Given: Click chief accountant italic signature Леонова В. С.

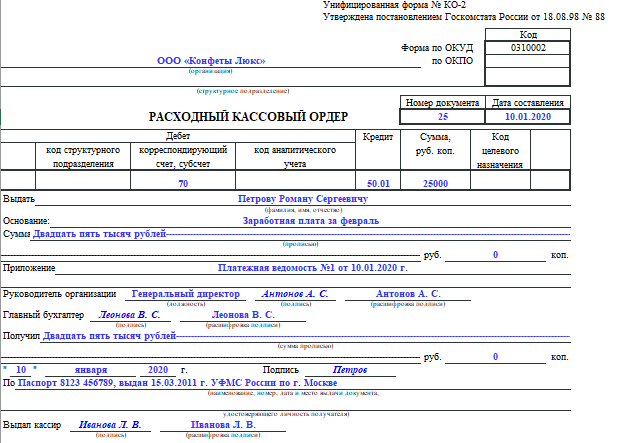Looking at the screenshot, I should 129,315.
